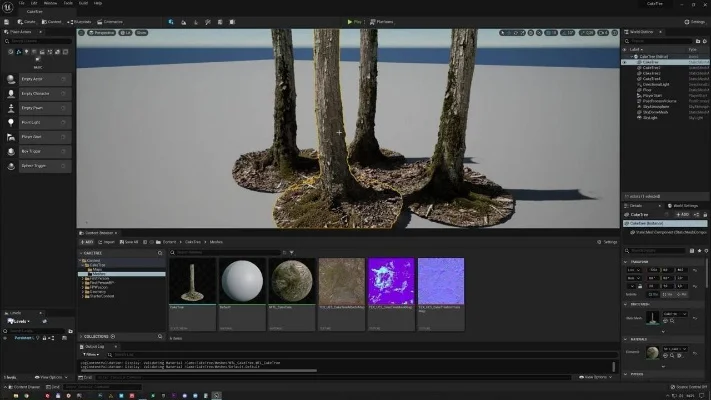This screenshot has width=711, height=400.
Task: Select the CakeTree static mesh thumbnail
Action: 192,281
